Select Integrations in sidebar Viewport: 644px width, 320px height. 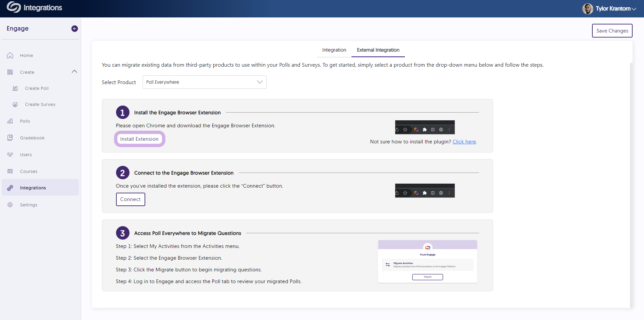40,188
